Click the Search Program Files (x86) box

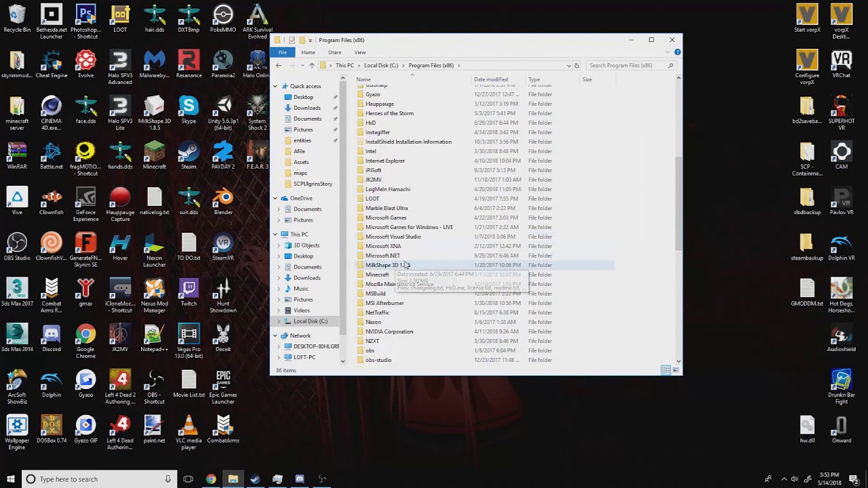coord(631,65)
